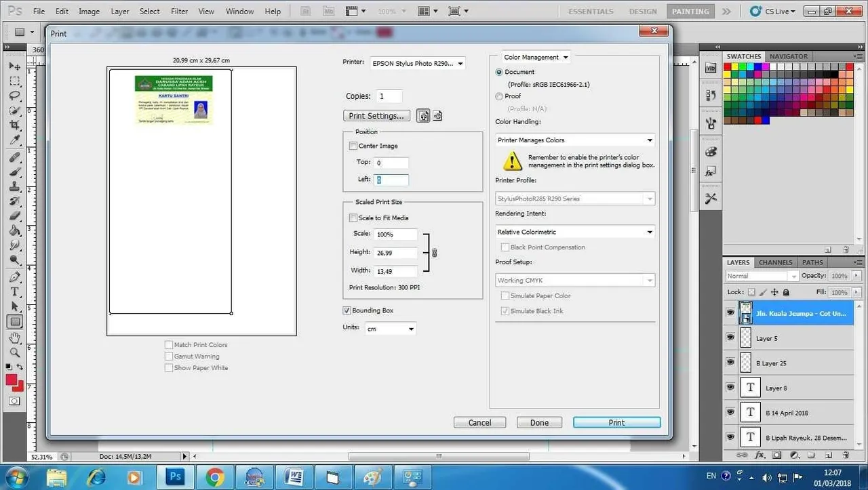Open the File menu
This screenshot has width=868, height=490.
[x=39, y=12]
